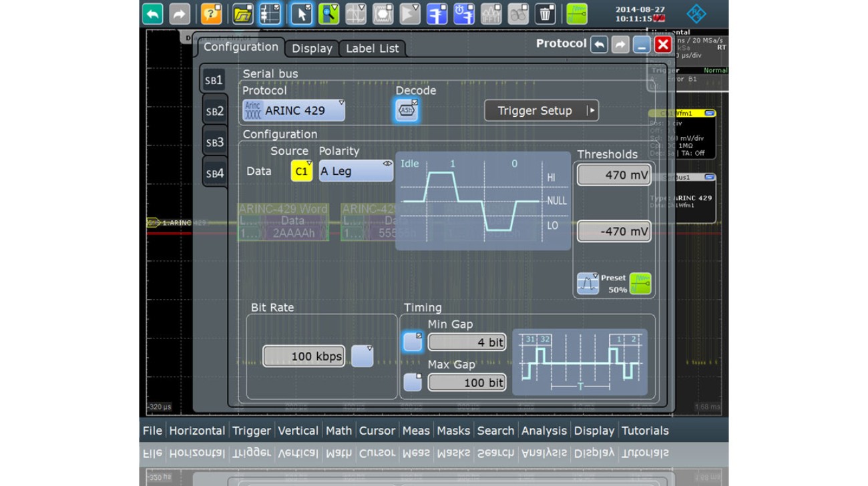Image resolution: width=868 pixels, height=486 pixels.
Task: Click the 470 mV high threshold field
Action: pos(614,175)
